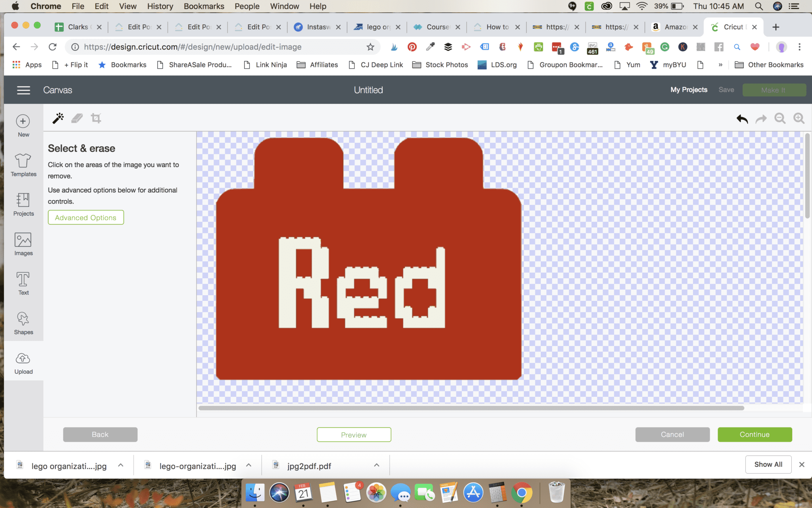Click the Advanced Options button
This screenshot has width=812, height=508.
86,217
